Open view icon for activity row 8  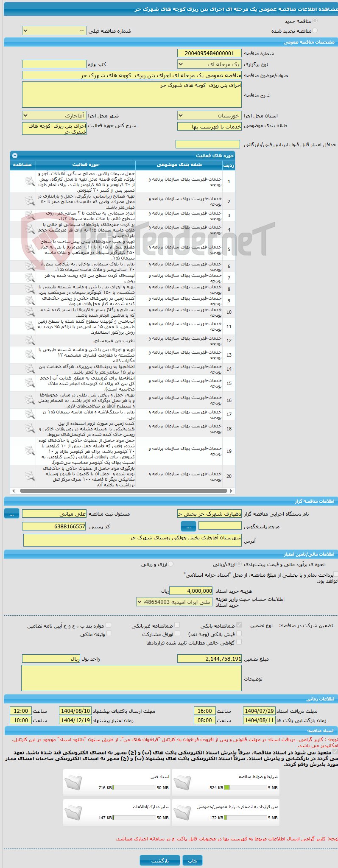[x=29, y=289]
